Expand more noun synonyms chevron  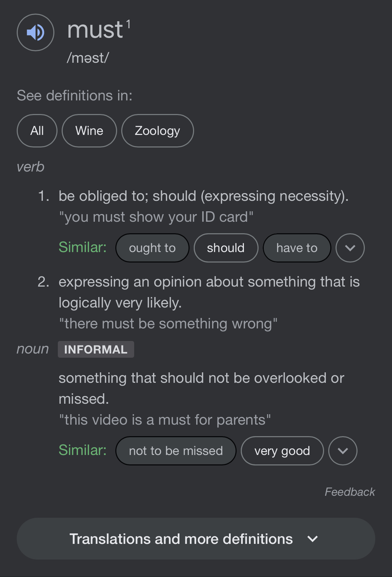click(343, 451)
